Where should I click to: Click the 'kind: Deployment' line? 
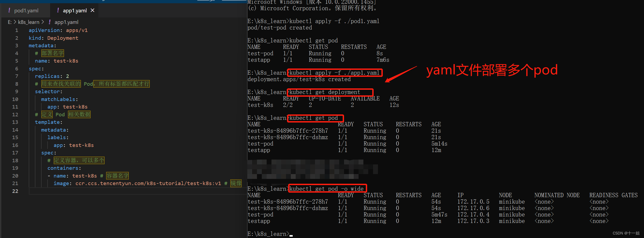pos(53,38)
